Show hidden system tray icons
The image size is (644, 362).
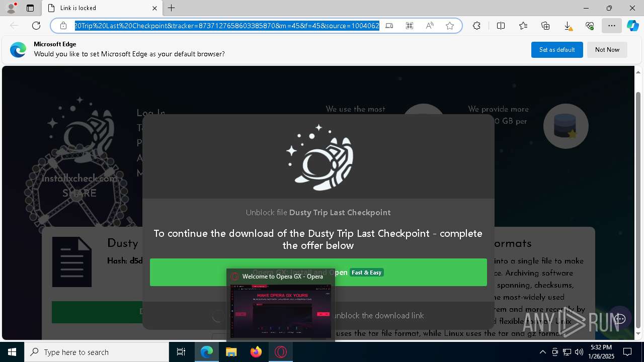542,352
